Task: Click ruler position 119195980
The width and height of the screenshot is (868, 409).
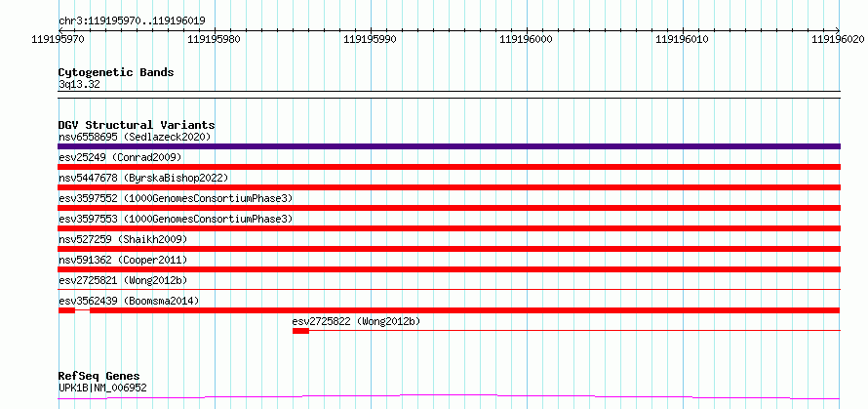Action: (215, 39)
